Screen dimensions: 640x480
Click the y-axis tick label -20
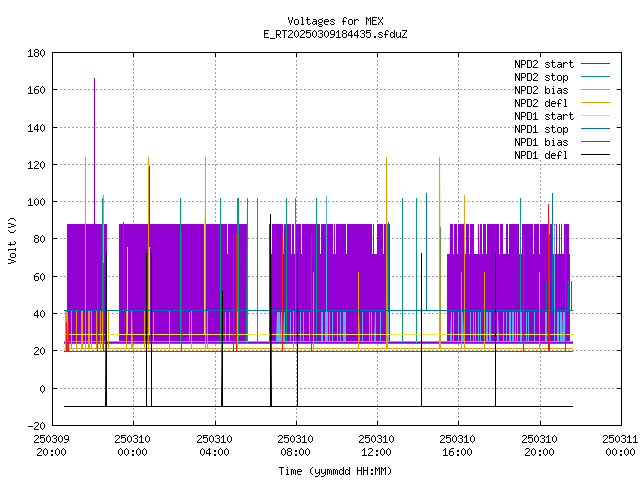[36, 426]
